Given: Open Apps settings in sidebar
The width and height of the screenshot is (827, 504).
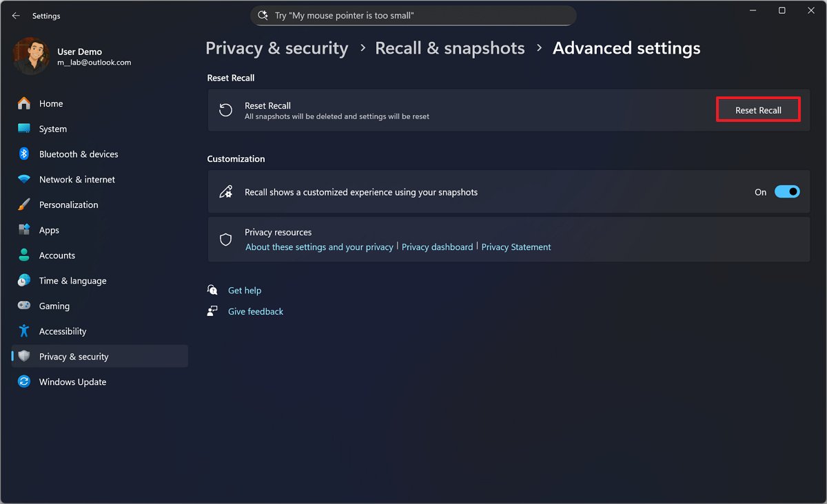Looking at the screenshot, I should (x=49, y=229).
